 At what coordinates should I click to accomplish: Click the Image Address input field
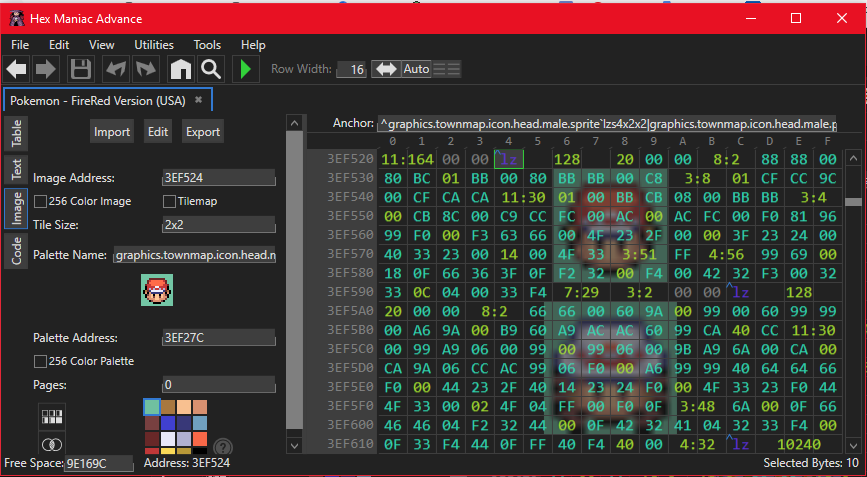(x=219, y=178)
